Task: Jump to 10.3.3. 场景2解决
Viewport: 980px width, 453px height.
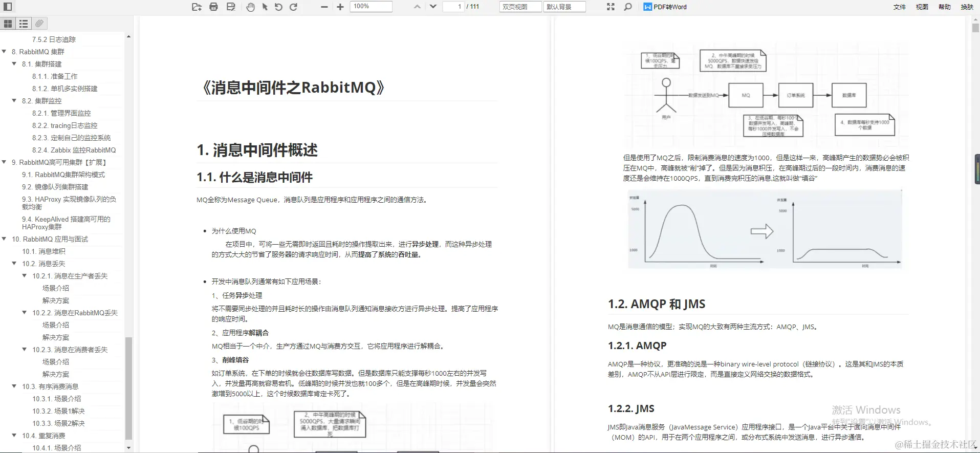Action: pos(58,423)
